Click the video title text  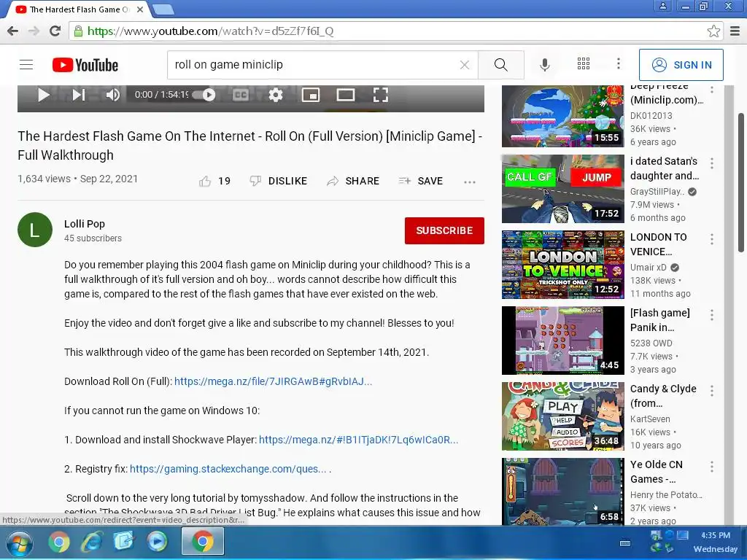click(x=250, y=146)
